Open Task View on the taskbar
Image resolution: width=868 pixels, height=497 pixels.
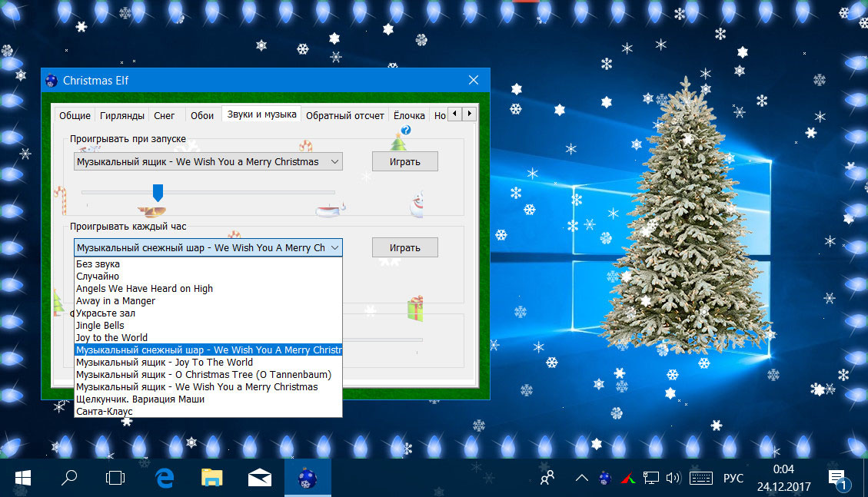(x=115, y=478)
